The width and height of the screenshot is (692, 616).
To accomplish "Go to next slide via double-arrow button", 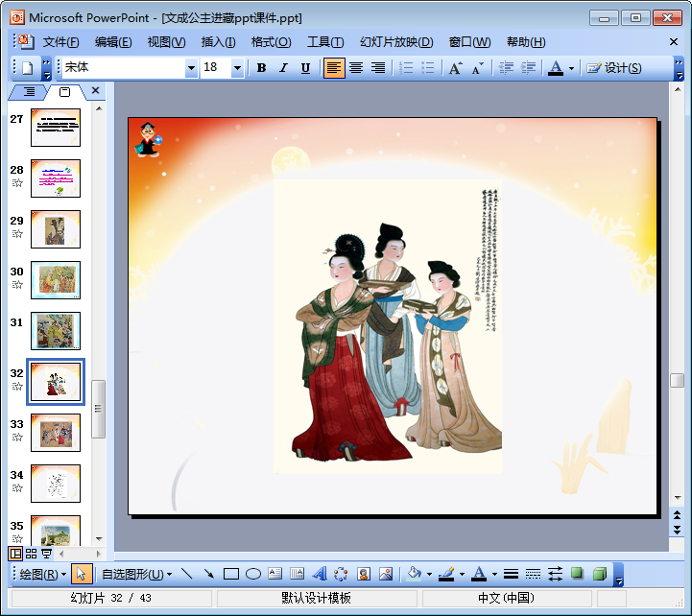I will coord(677,530).
